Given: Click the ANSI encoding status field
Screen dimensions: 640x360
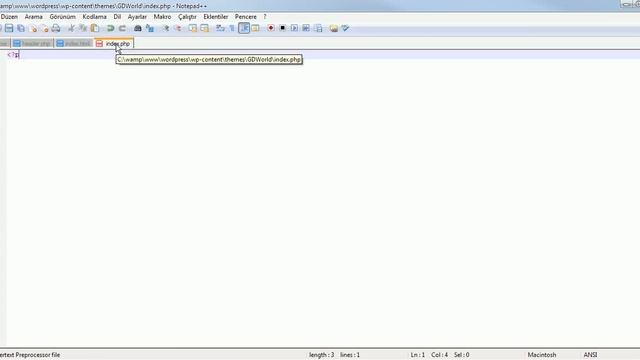Looking at the screenshot, I should click(590, 355).
